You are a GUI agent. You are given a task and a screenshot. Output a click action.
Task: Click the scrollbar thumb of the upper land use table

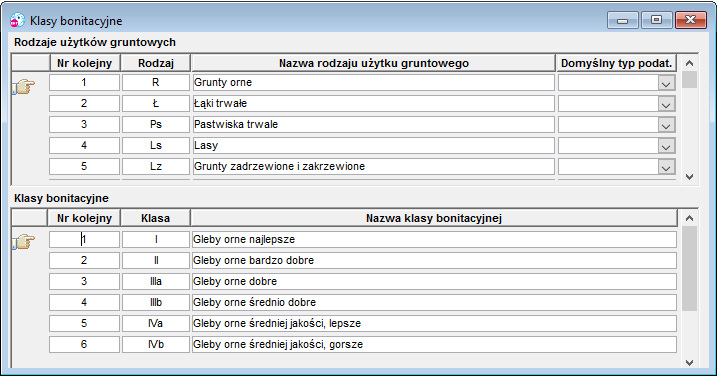689,79
